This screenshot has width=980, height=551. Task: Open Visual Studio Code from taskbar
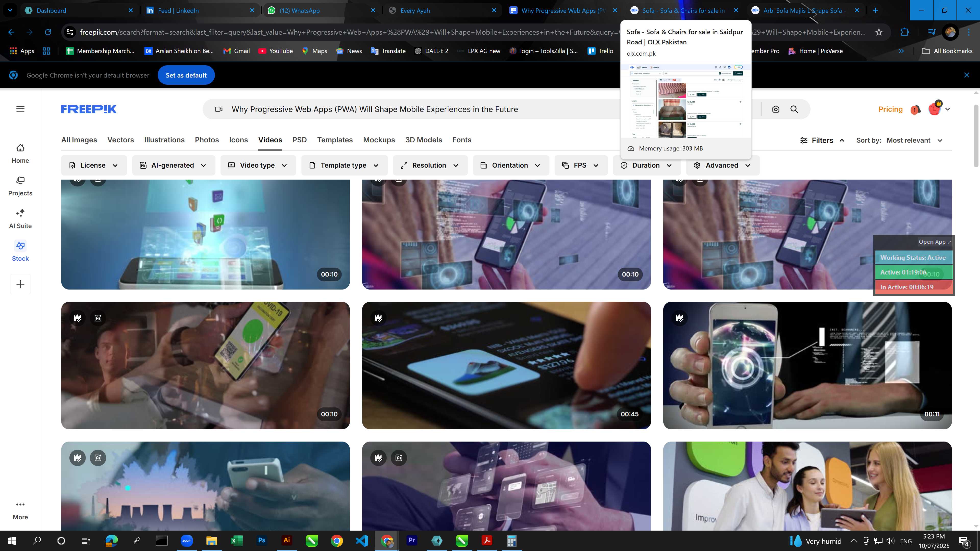[x=362, y=540]
